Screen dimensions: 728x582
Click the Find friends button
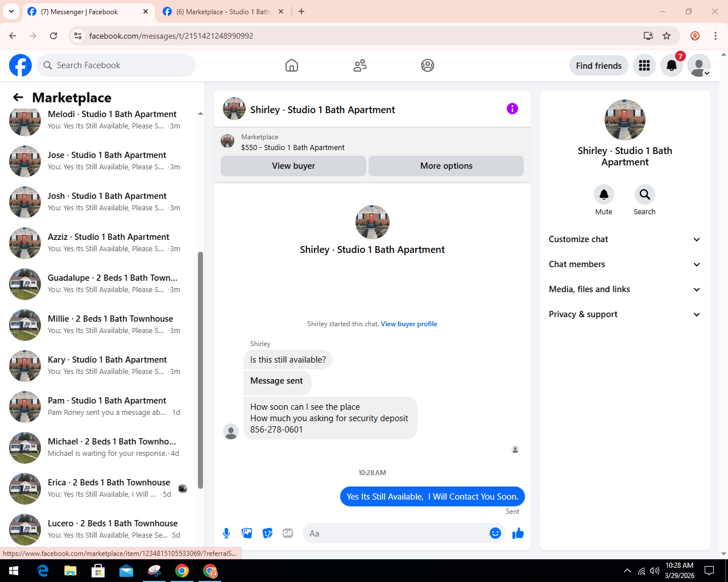(599, 65)
